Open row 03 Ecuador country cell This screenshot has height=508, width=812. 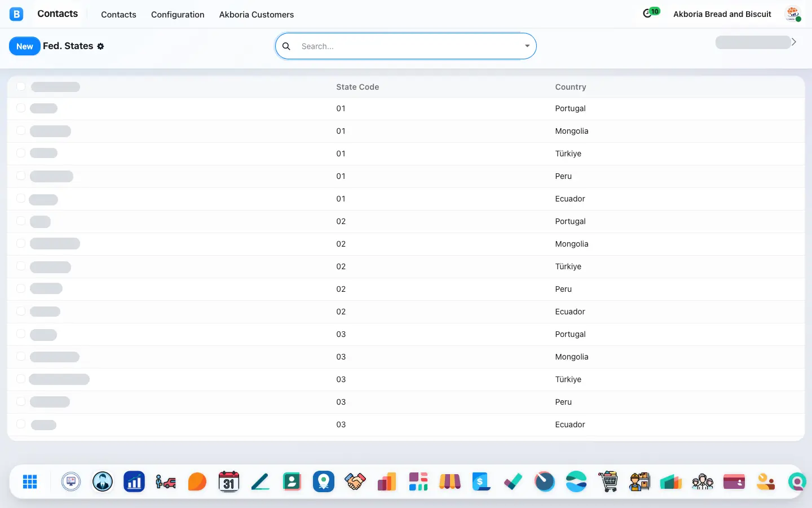click(570, 424)
